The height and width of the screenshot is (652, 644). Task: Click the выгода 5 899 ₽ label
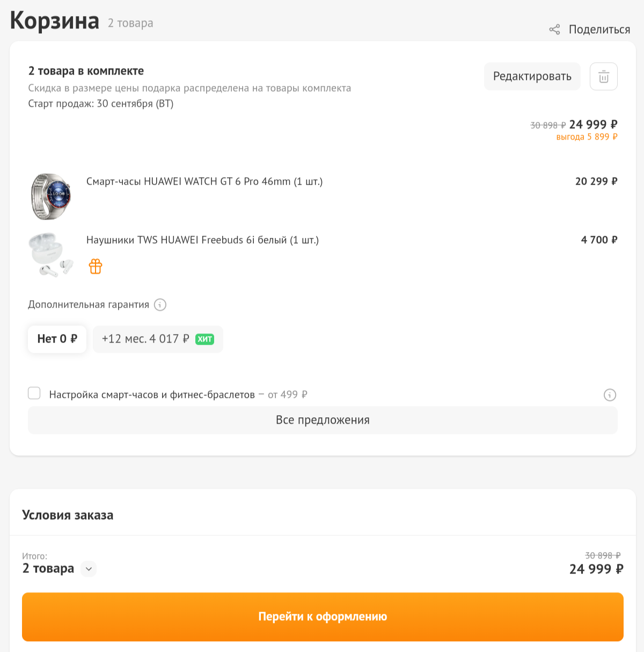(x=587, y=137)
